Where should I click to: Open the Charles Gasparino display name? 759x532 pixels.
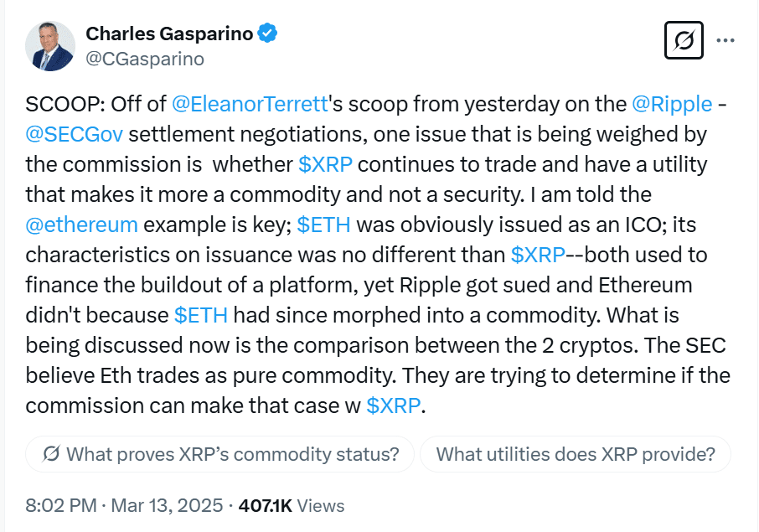(169, 34)
